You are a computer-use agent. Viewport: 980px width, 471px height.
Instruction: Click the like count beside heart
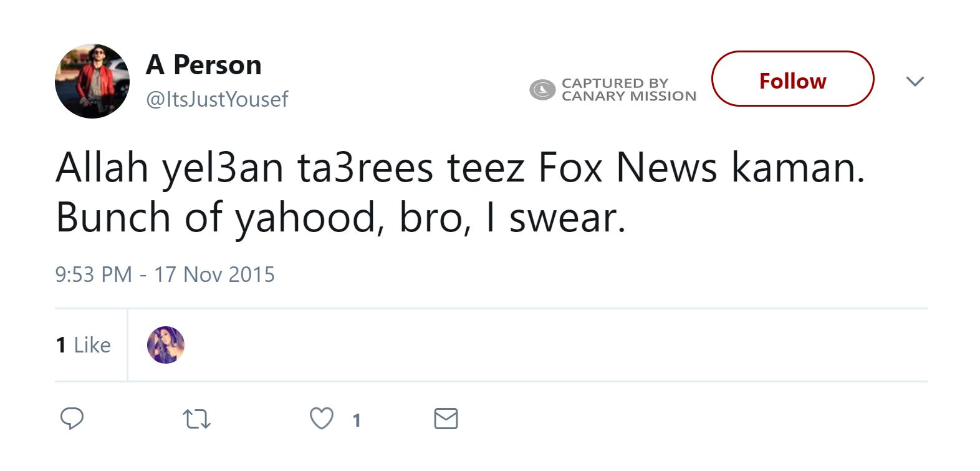coord(357,420)
